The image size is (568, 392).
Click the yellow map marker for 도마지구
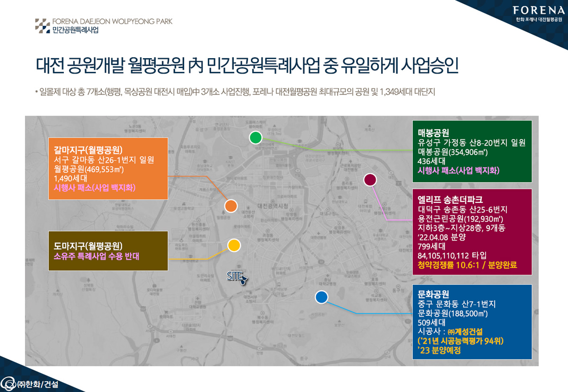[234, 245]
